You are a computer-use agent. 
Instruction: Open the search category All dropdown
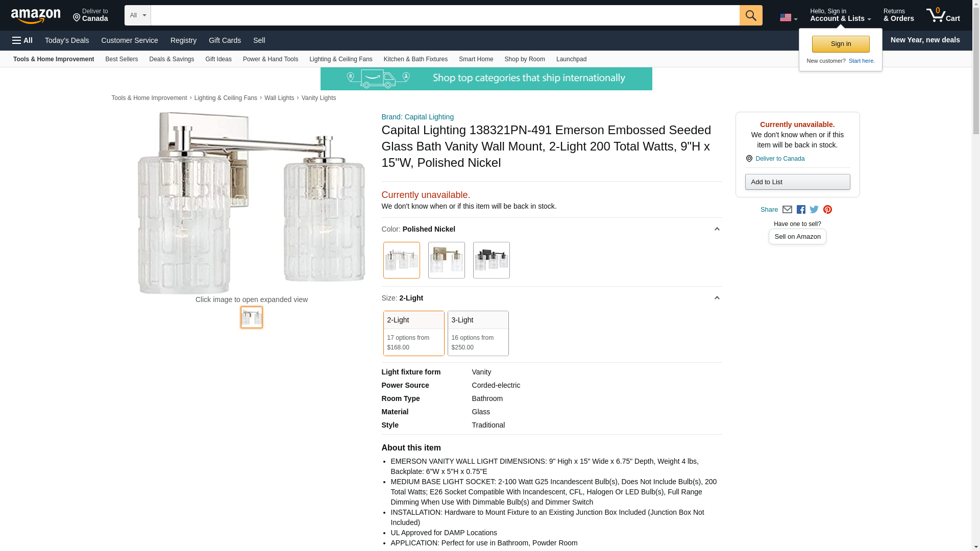137,15
